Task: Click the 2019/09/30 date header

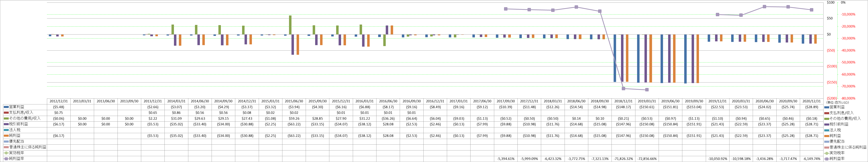Action: pos(694,101)
